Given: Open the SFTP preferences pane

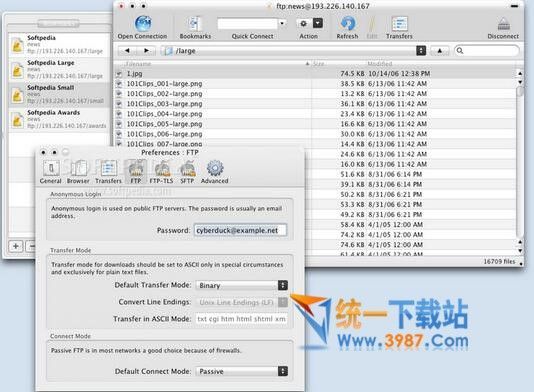Looking at the screenshot, I should pos(187,168).
